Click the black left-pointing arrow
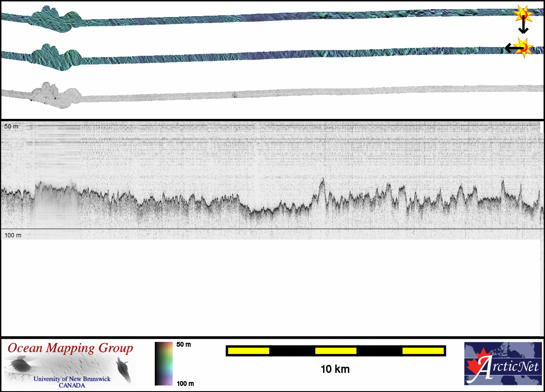Viewport: 545px width, 392px height. (510, 47)
